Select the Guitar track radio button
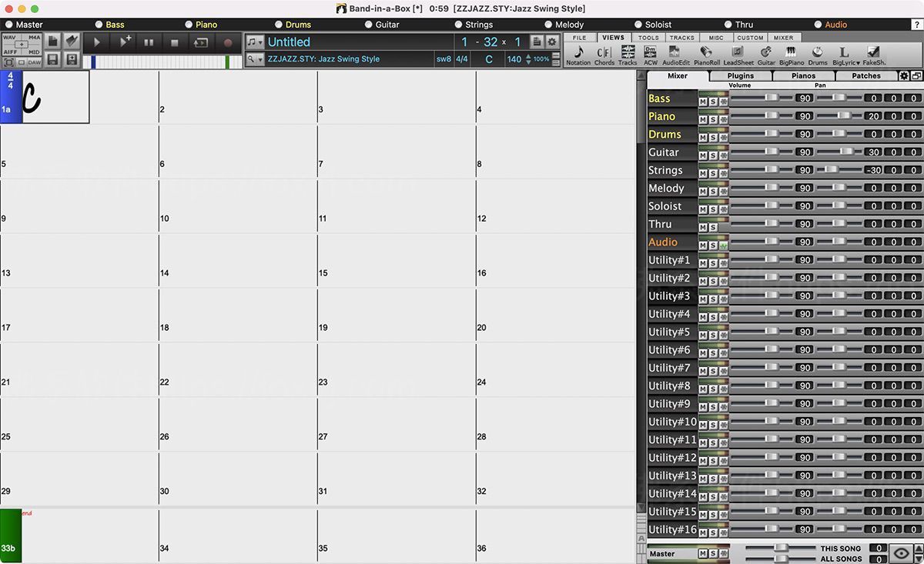924x564 pixels. point(367,25)
